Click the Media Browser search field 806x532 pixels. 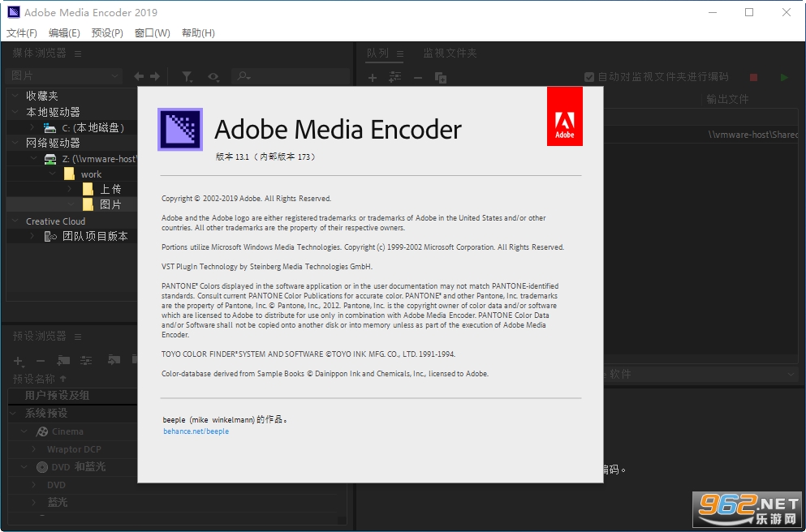291,76
